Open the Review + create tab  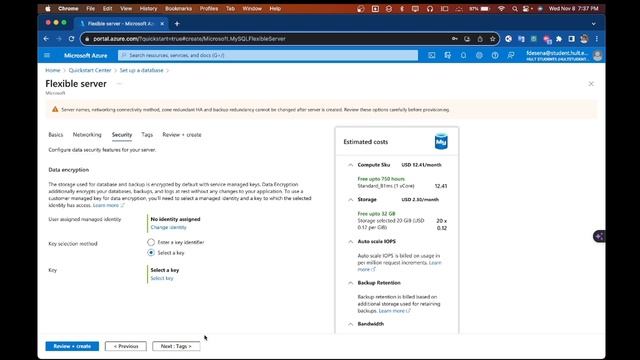182,135
